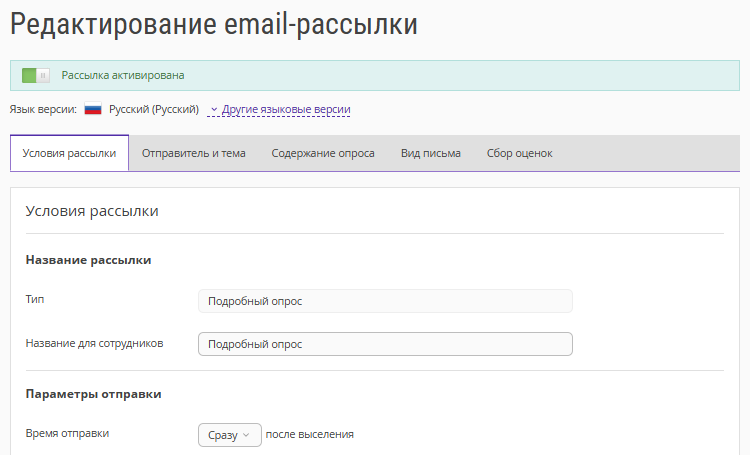This screenshot has width=750, height=455.
Task: Click the 'после выселения' text
Action: [310, 435]
